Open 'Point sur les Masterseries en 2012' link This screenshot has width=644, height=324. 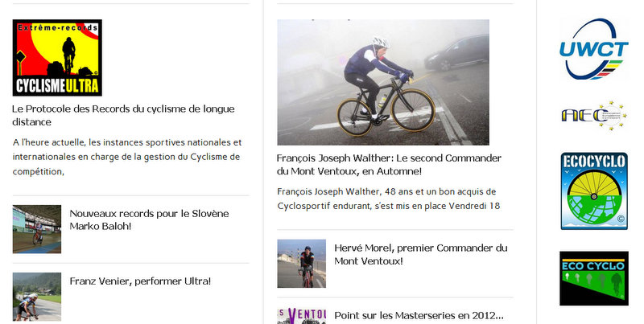click(419, 316)
